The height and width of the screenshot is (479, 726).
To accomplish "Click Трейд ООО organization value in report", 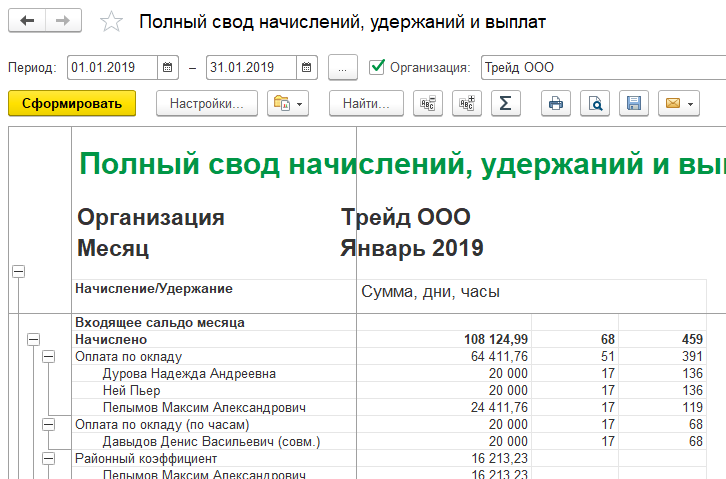I will [406, 217].
